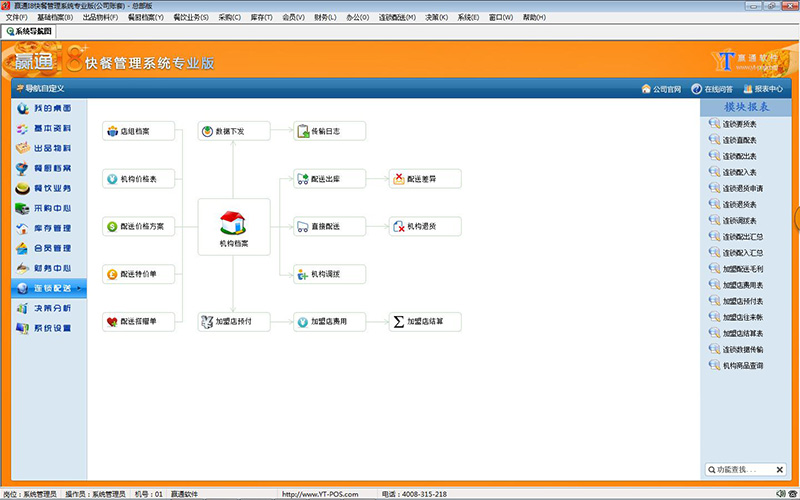The height and width of the screenshot is (500, 800).
Task: Switch to the 系统导航图 tab
Action: [x=29, y=32]
